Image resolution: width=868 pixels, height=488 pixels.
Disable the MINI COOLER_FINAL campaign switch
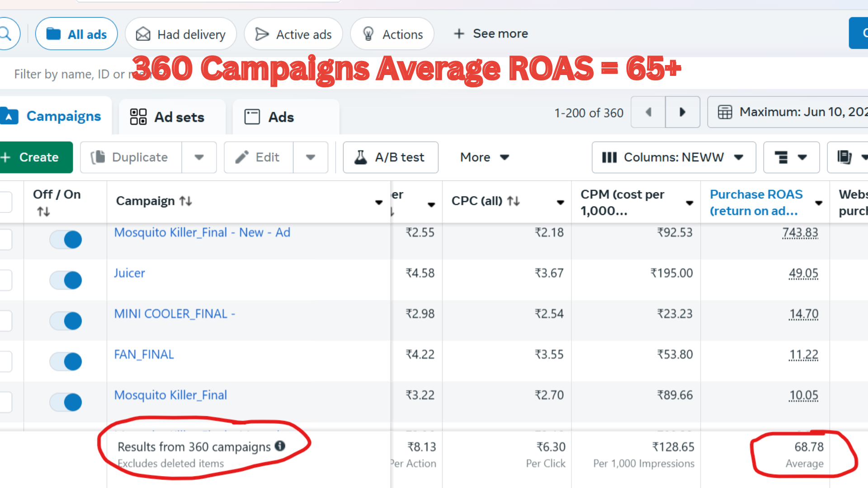click(x=66, y=321)
